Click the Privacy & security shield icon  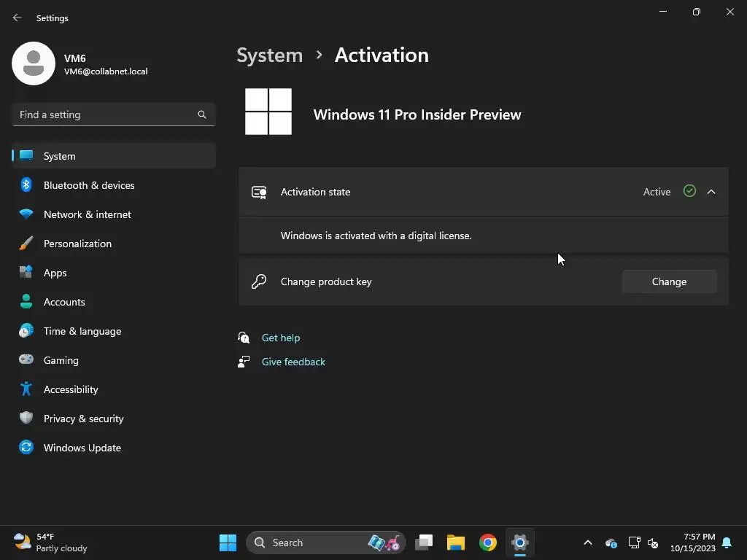coord(26,418)
